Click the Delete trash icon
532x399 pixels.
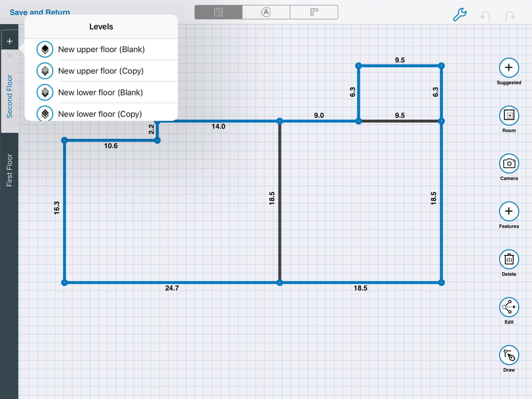tap(509, 259)
